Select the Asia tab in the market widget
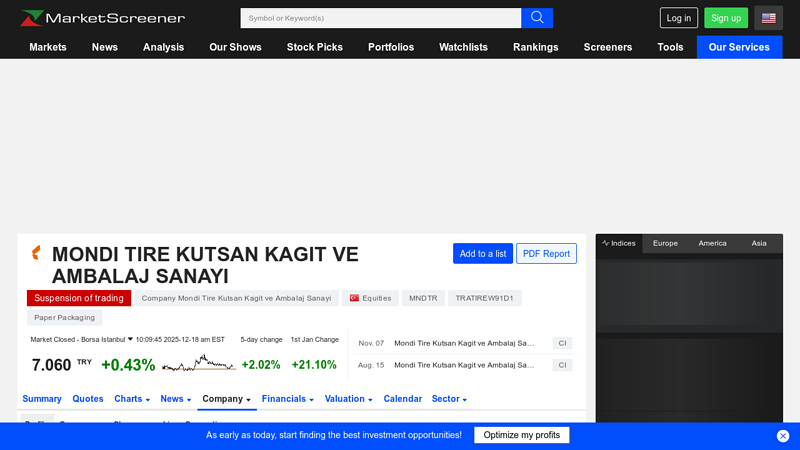This screenshot has width=800, height=450. coord(759,243)
